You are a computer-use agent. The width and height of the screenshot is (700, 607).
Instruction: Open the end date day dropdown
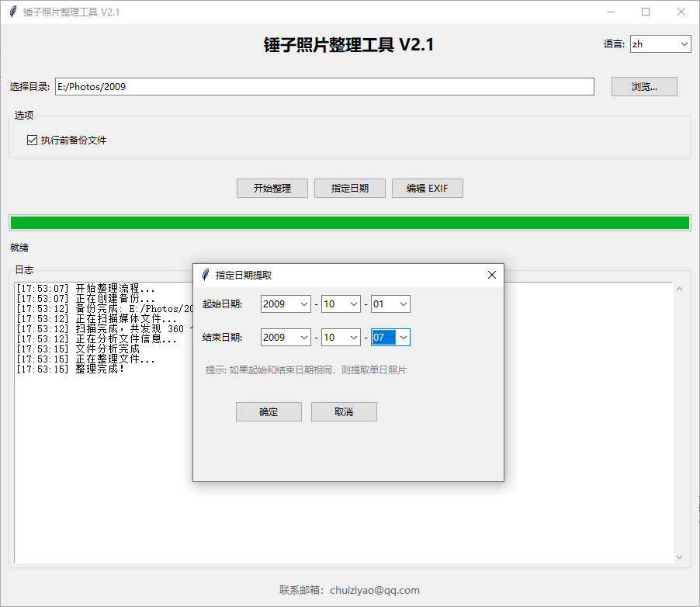[x=403, y=338]
